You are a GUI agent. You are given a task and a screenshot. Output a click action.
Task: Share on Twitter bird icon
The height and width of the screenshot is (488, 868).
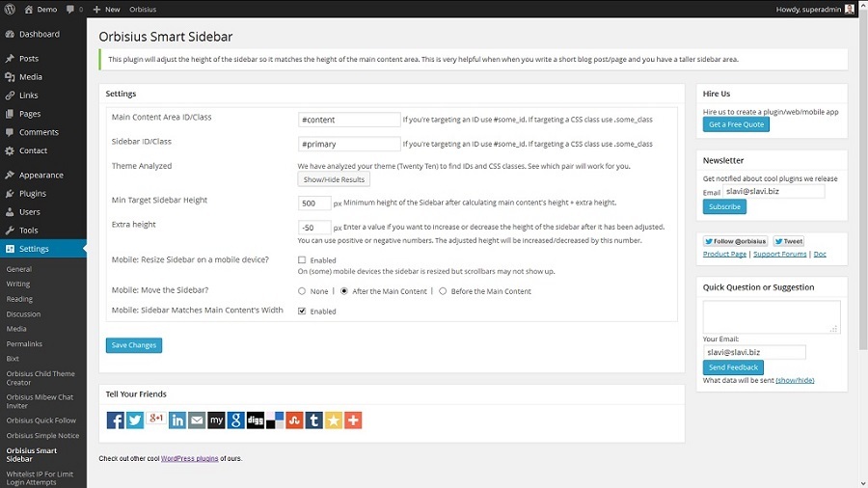135,420
